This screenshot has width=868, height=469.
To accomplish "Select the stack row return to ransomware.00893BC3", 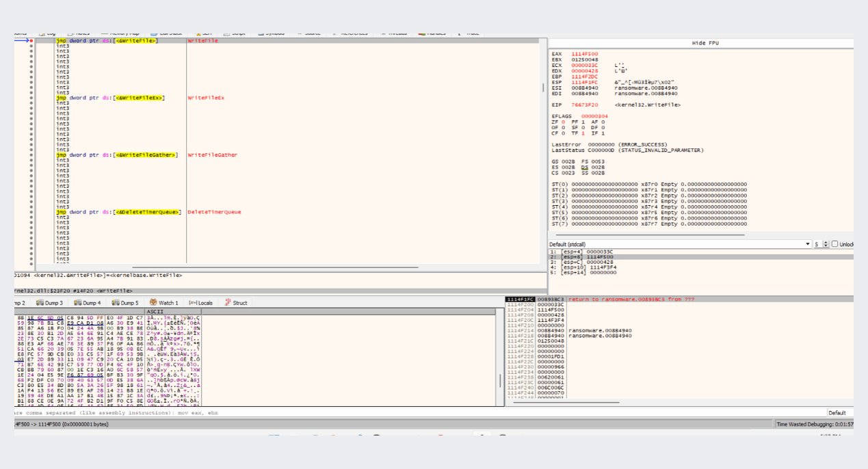I will click(x=679, y=299).
